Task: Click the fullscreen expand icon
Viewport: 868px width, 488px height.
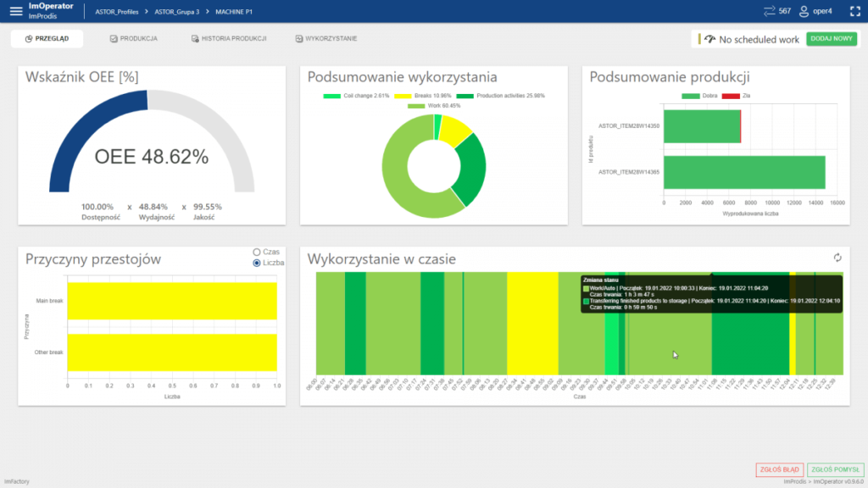Action: 854,11
